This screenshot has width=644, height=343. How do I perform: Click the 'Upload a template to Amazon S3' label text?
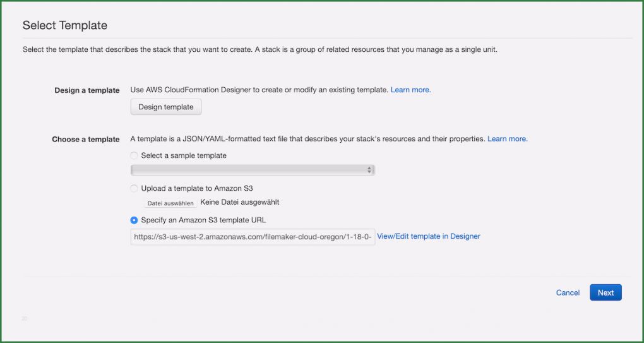(x=197, y=188)
